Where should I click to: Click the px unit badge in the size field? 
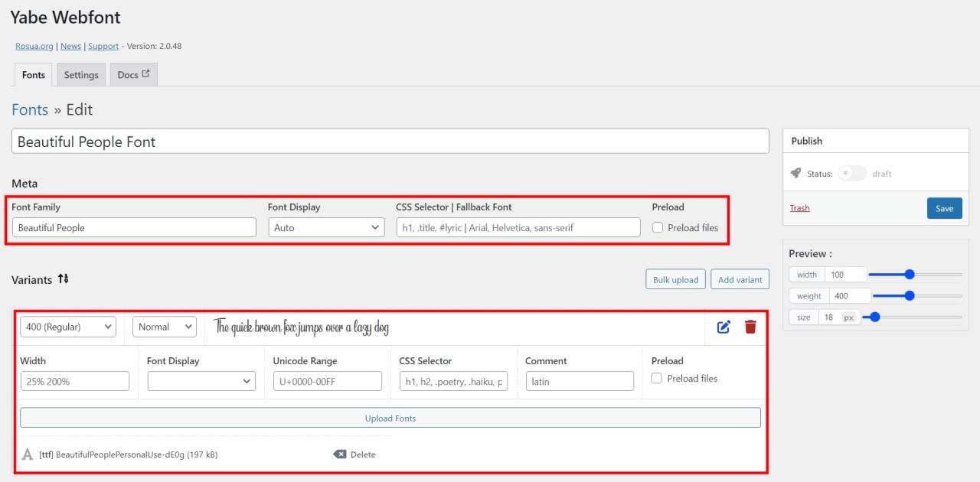[848, 317]
